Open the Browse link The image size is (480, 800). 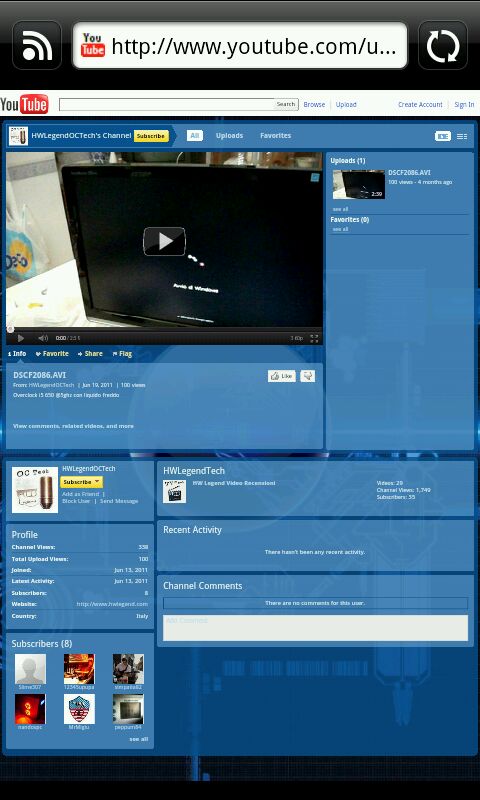click(x=314, y=105)
